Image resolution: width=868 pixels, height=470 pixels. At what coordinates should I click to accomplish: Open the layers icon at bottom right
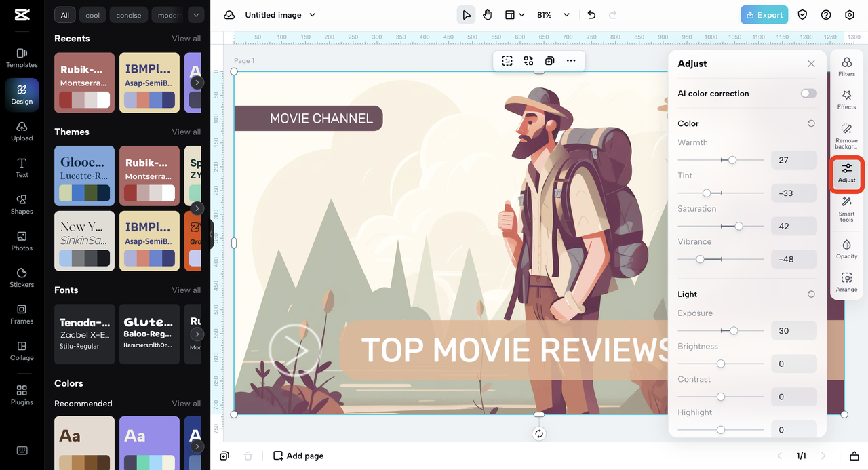click(854, 456)
